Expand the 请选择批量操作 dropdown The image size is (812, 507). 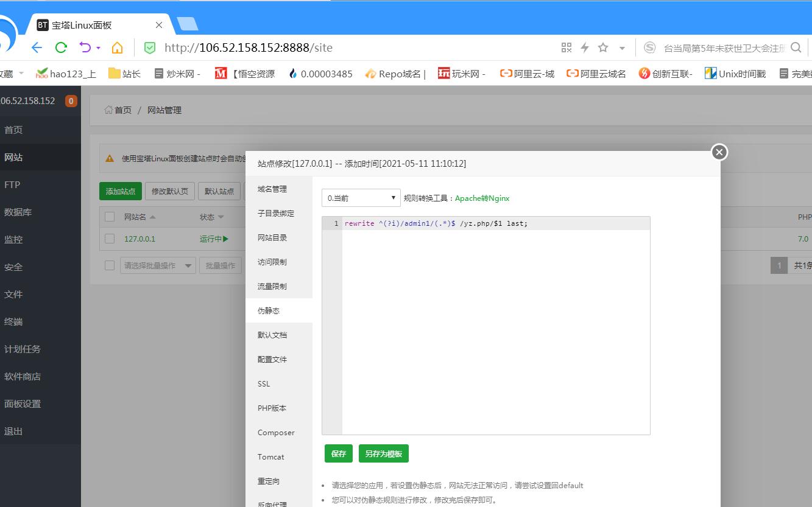[158, 265]
